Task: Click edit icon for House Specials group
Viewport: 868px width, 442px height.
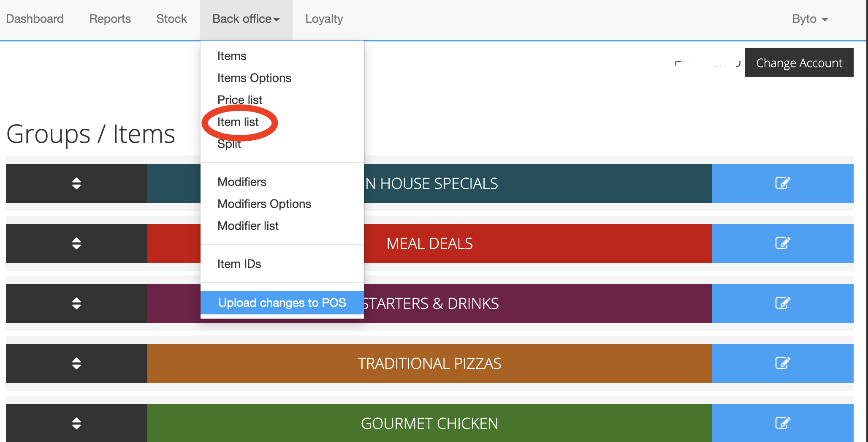Action: click(x=782, y=183)
